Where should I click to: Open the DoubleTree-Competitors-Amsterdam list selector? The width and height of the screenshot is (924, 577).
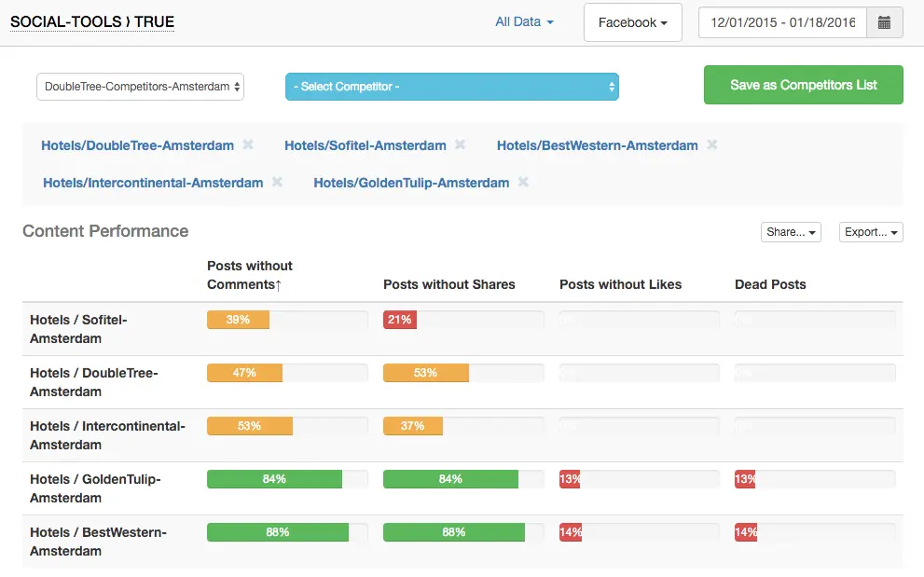click(141, 87)
